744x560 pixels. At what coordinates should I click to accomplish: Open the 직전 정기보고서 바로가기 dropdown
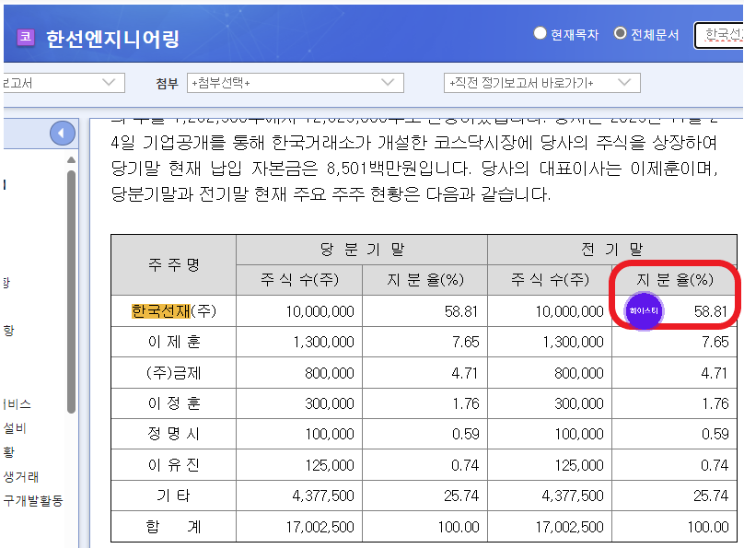click(541, 83)
